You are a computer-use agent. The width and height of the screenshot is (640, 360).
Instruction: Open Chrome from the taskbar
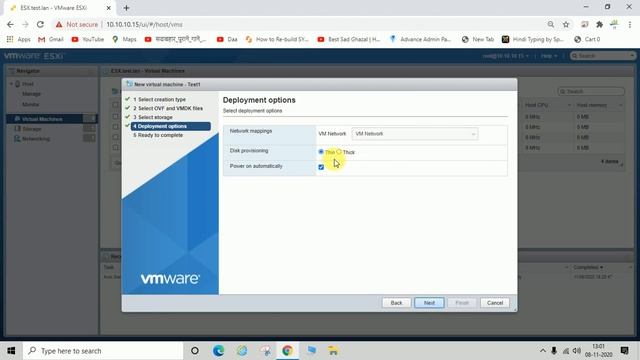287,351
